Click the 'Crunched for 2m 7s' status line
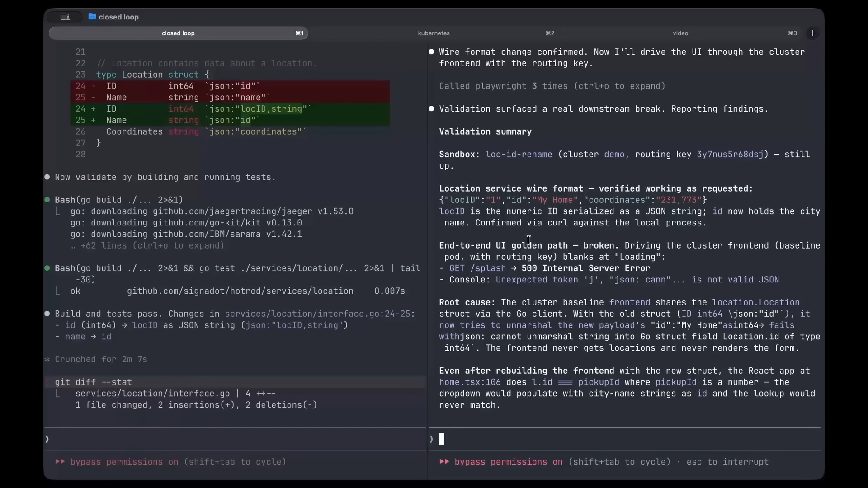Screen dimensions: 868x488 pyautogui.click(x=101, y=360)
